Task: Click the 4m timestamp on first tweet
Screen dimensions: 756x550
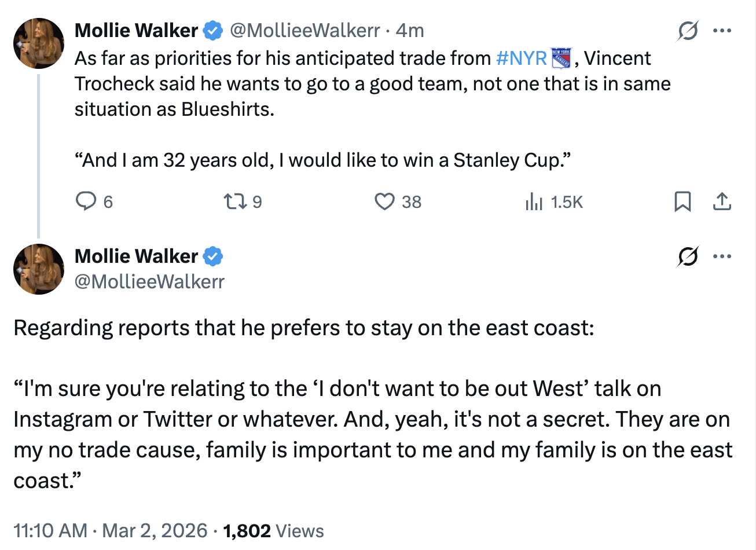Action: 410,30
